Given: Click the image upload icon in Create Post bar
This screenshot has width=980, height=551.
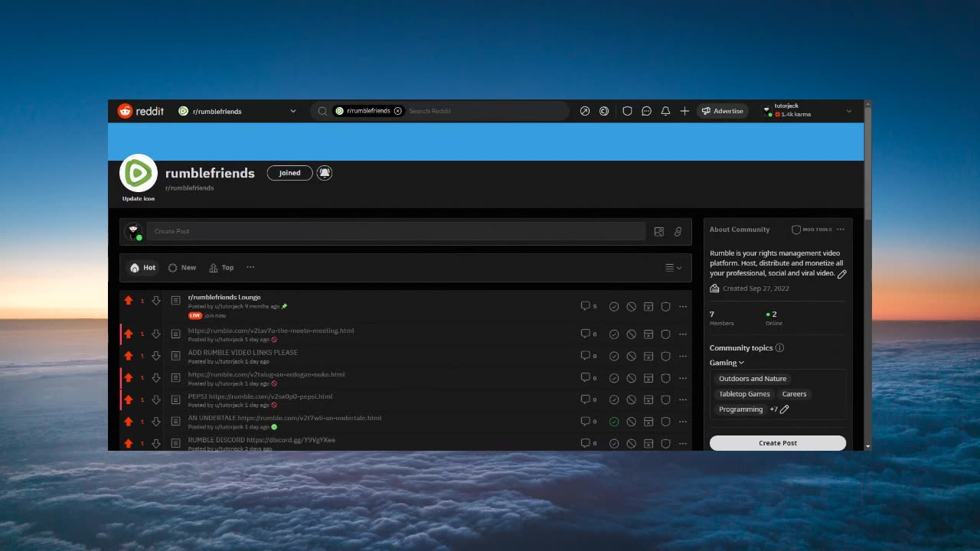Looking at the screenshot, I should click(x=659, y=231).
